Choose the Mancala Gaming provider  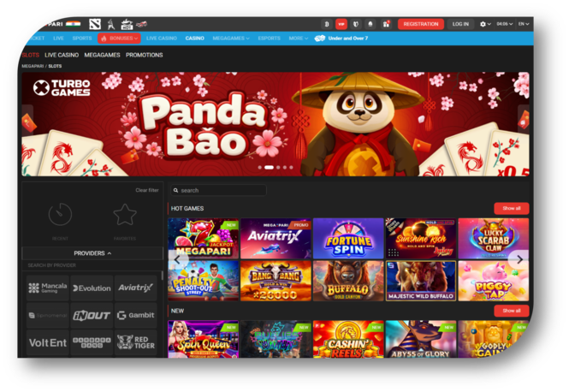click(47, 288)
